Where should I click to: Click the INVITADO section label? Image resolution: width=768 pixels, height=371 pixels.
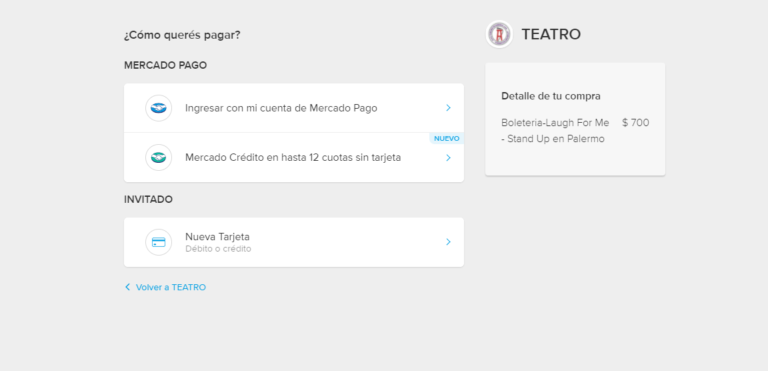[148, 199]
